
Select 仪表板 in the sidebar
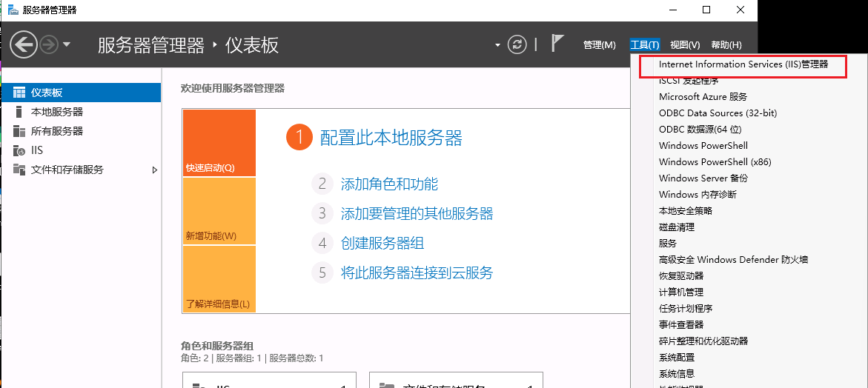pyautogui.click(x=81, y=93)
